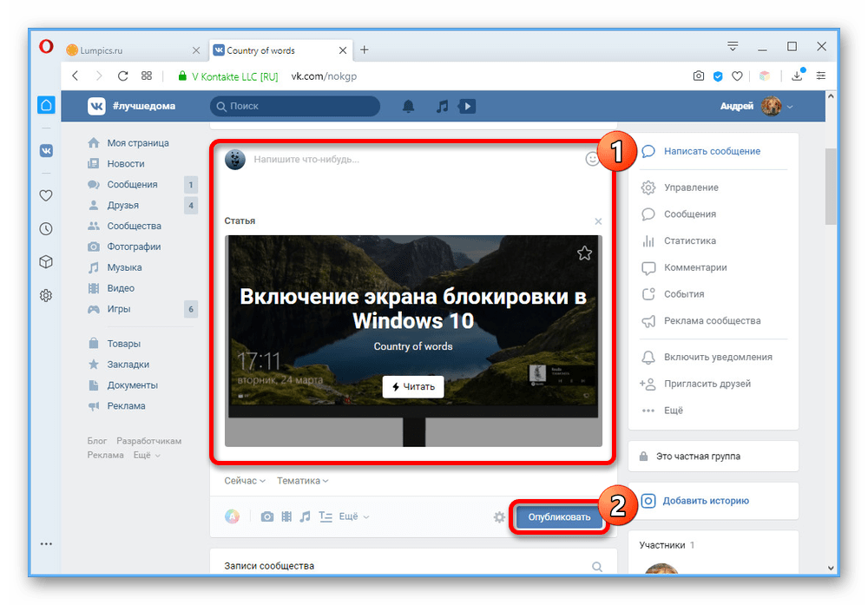This screenshot has width=868, height=605.
Task: Remove attached article with X
Action: pos(598,221)
